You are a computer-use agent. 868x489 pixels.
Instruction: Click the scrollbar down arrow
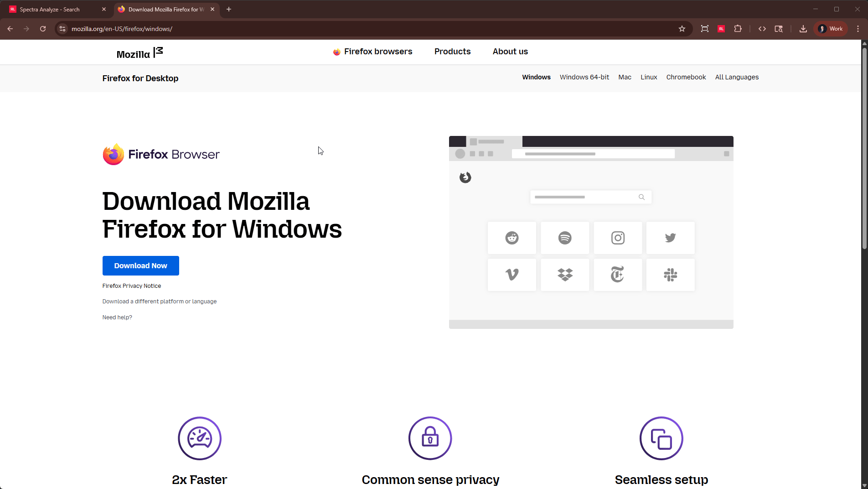pyautogui.click(x=864, y=485)
